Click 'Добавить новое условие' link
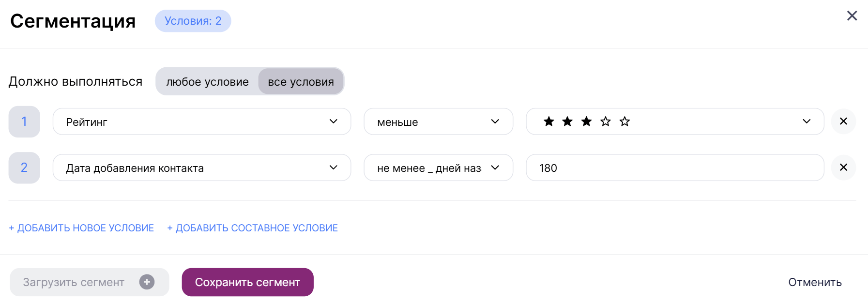Image resolution: width=868 pixels, height=303 pixels. (81, 228)
